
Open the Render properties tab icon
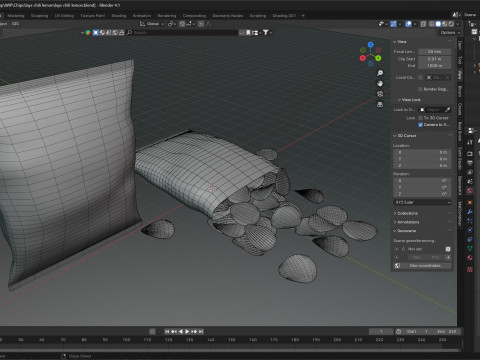[x=470, y=154]
